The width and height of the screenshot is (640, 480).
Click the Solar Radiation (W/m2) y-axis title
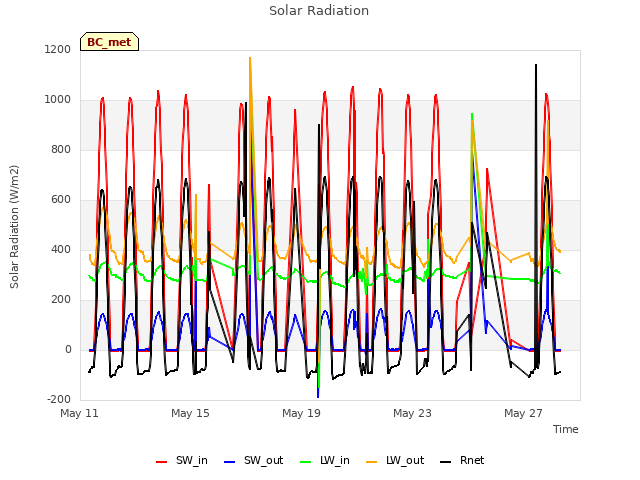coord(14,227)
